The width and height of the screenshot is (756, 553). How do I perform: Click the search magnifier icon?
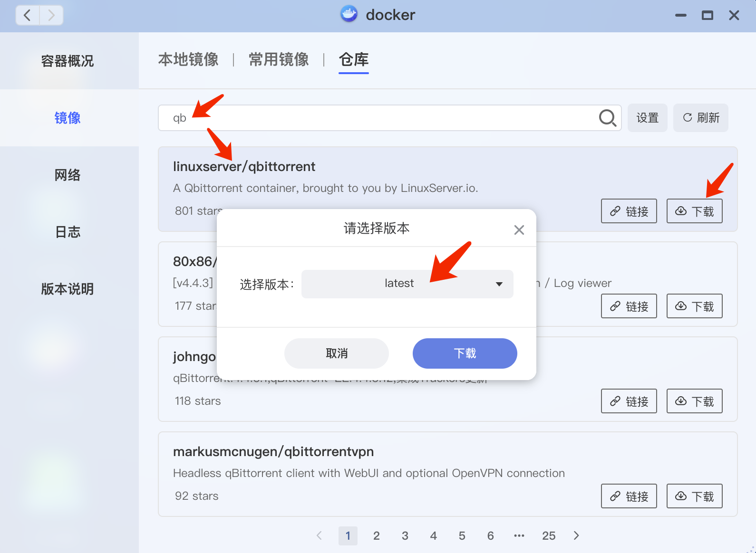coord(607,118)
